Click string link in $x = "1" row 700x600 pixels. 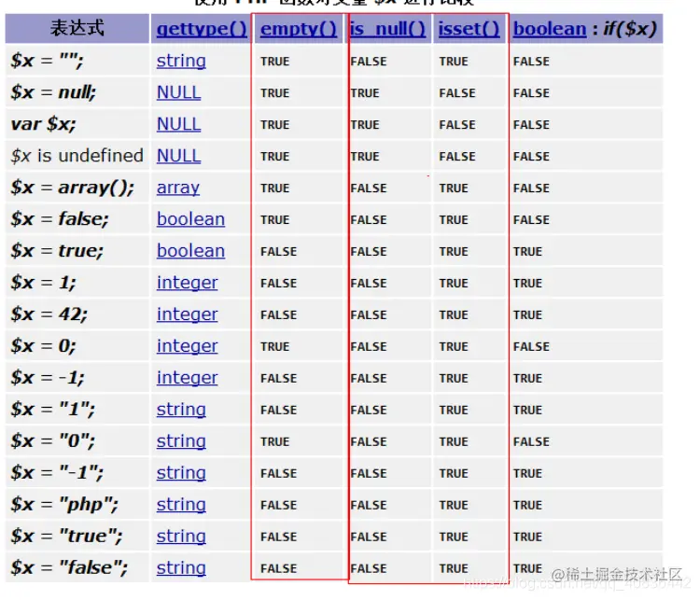point(181,410)
